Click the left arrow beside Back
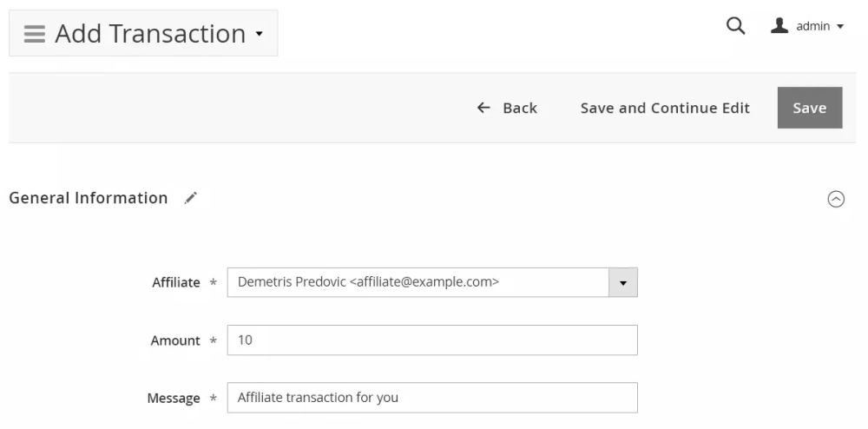 pyautogui.click(x=483, y=108)
